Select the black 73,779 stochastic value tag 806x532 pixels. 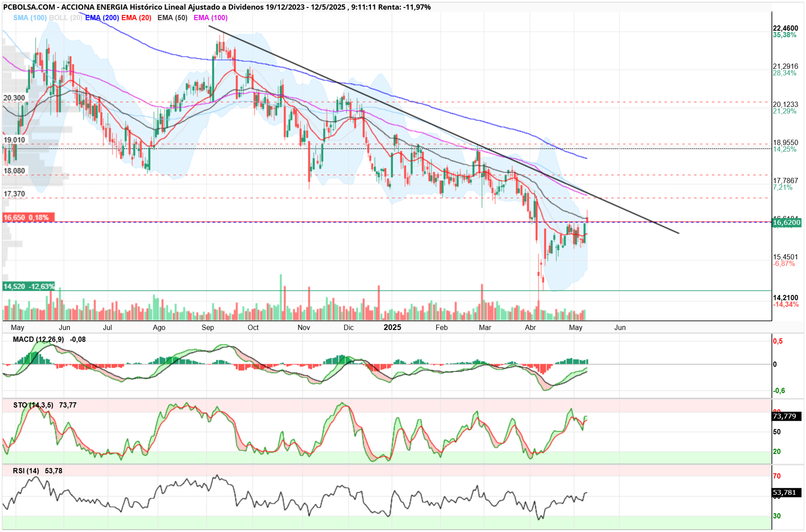coord(787,416)
